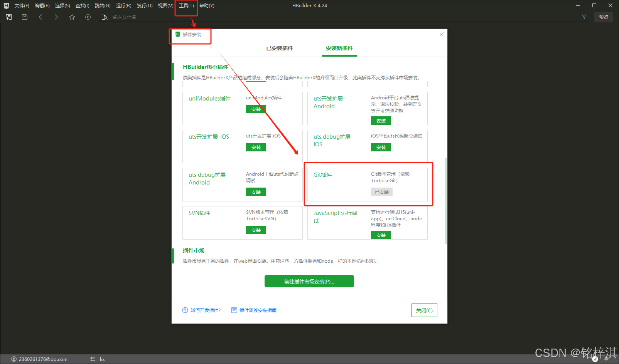Install the uts开发扩展-iOS plugin

pyautogui.click(x=256, y=148)
